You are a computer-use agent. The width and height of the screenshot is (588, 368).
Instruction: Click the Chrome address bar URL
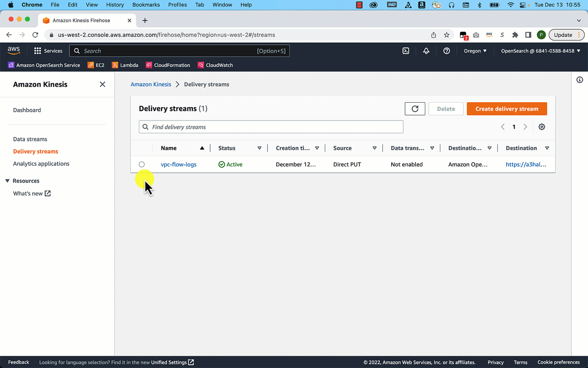point(167,35)
